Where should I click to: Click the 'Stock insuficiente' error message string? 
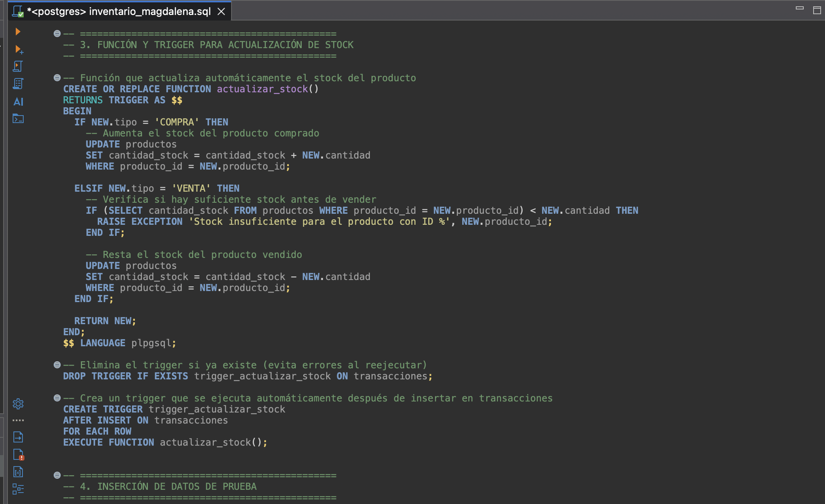[x=319, y=222]
